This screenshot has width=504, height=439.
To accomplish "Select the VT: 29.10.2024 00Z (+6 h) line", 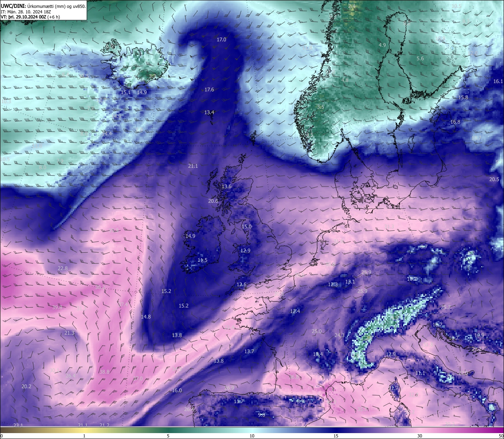I will coord(30,17).
